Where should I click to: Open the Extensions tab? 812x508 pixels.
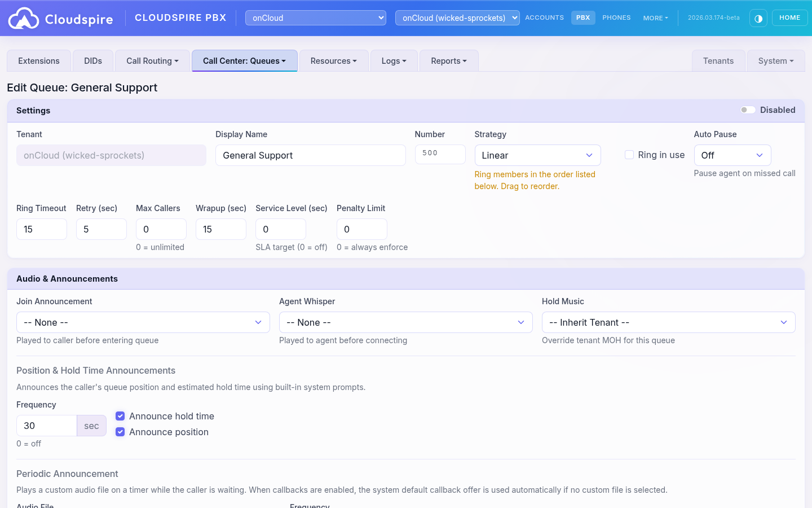click(39, 61)
